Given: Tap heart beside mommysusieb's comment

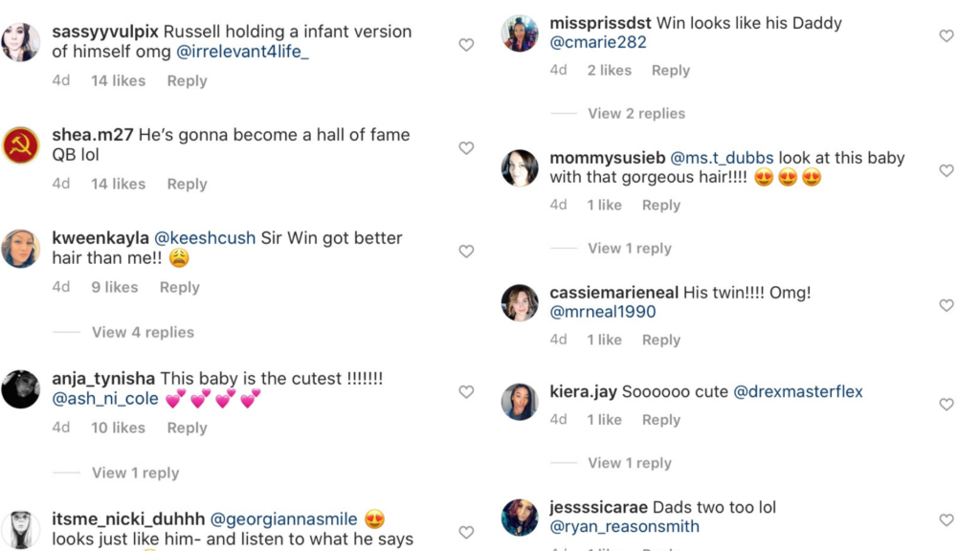Looking at the screenshot, I should (947, 171).
